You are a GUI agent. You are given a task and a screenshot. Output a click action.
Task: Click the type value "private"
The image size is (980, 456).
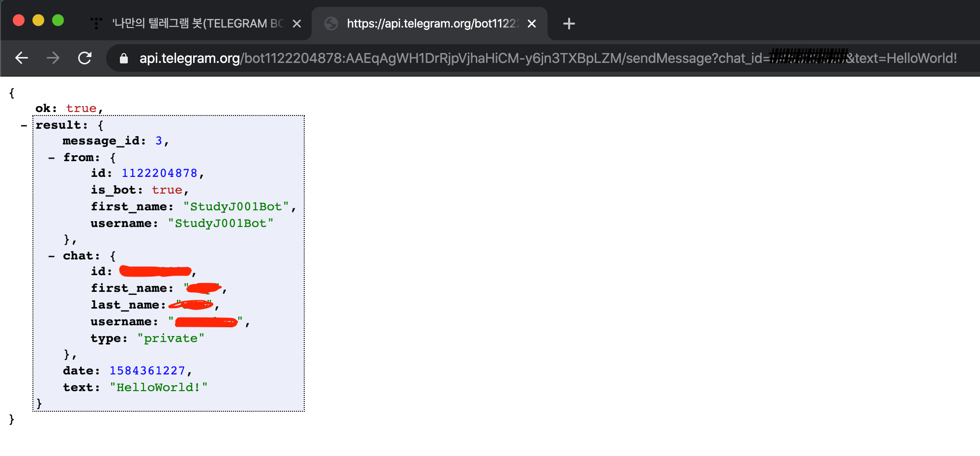[171, 339]
